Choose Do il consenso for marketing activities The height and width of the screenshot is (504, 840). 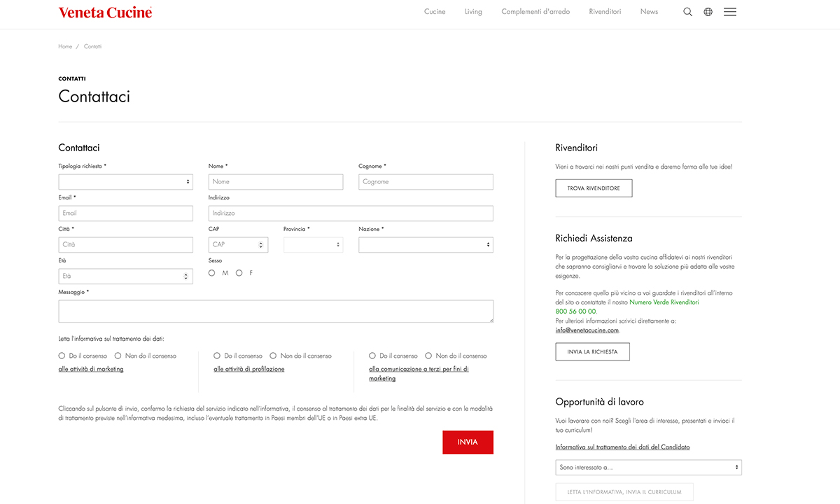[x=62, y=356]
